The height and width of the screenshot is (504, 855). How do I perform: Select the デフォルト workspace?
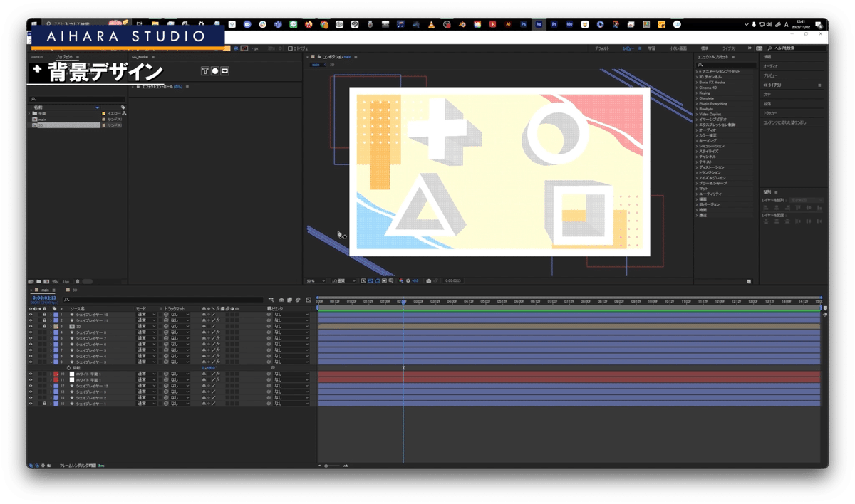[x=602, y=48]
